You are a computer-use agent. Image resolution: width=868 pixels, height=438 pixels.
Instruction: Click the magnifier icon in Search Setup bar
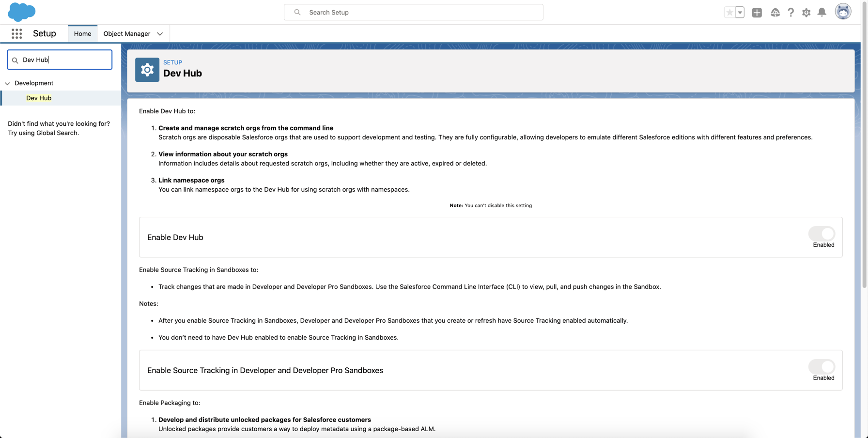click(297, 12)
